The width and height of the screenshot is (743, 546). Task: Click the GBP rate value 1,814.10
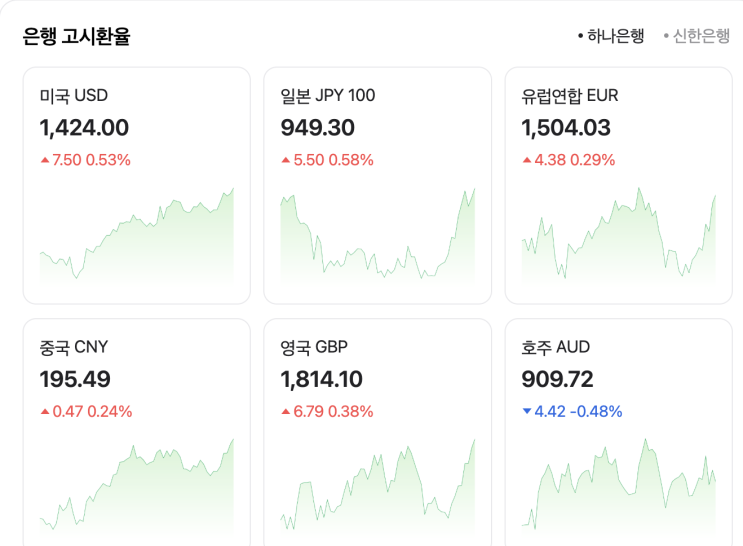[322, 380]
